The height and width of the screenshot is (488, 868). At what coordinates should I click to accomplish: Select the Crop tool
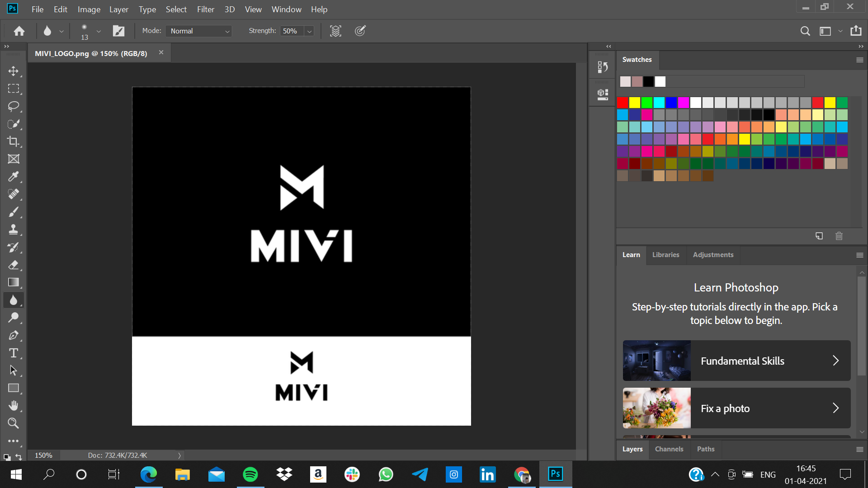click(14, 141)
